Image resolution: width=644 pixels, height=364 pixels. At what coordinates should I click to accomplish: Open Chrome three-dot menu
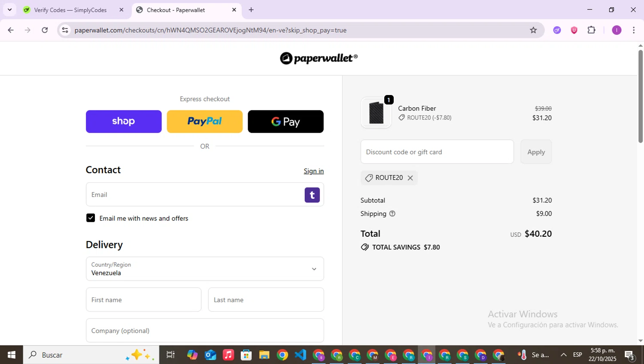click(634, 30)
